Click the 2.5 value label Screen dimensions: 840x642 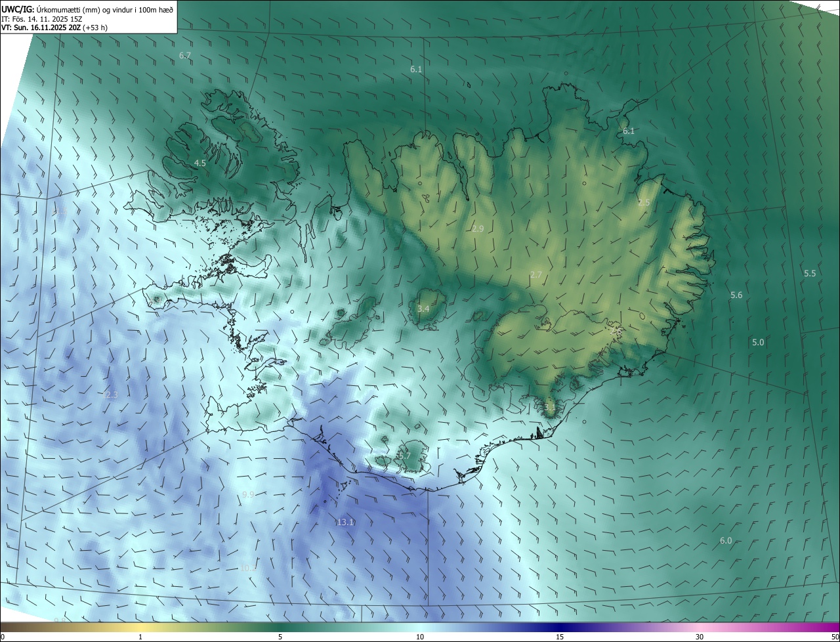pos(644,202)
